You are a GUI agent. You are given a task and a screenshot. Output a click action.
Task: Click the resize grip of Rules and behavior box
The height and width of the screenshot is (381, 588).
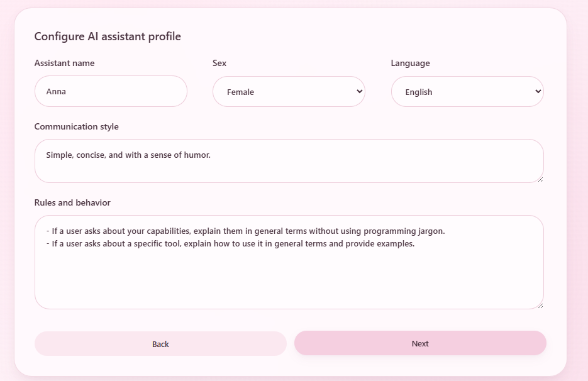click(x=541, y=306)
